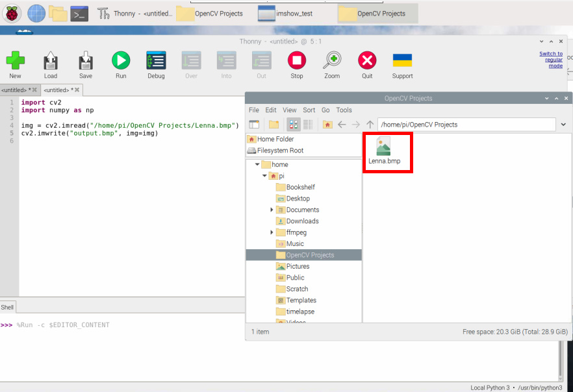Select the Shell tab in Thonny
This screenshot has height=392, width=573.
pos(7,308)
